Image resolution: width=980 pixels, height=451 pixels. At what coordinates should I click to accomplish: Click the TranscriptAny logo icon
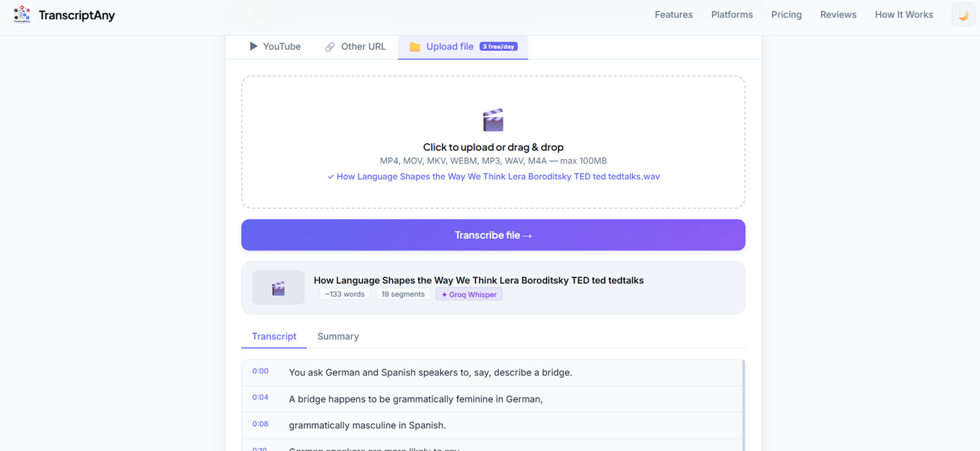pyautogui.click(x=22, y=14)
